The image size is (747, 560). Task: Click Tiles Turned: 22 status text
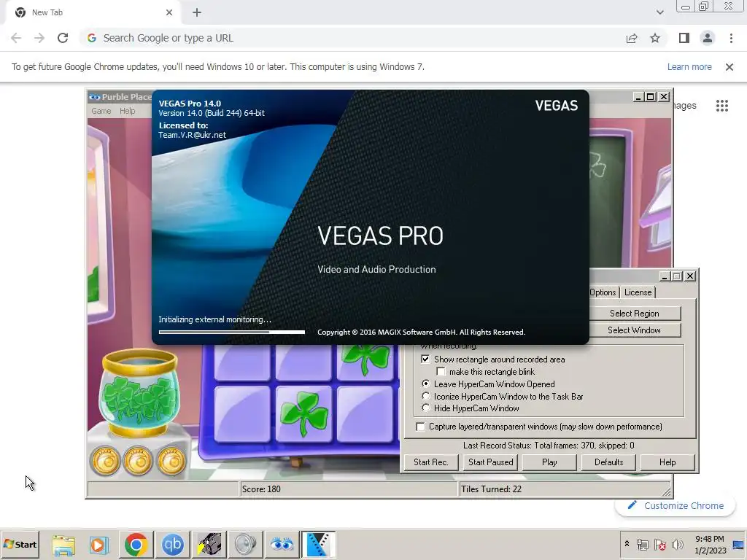(x=491, y=489)
